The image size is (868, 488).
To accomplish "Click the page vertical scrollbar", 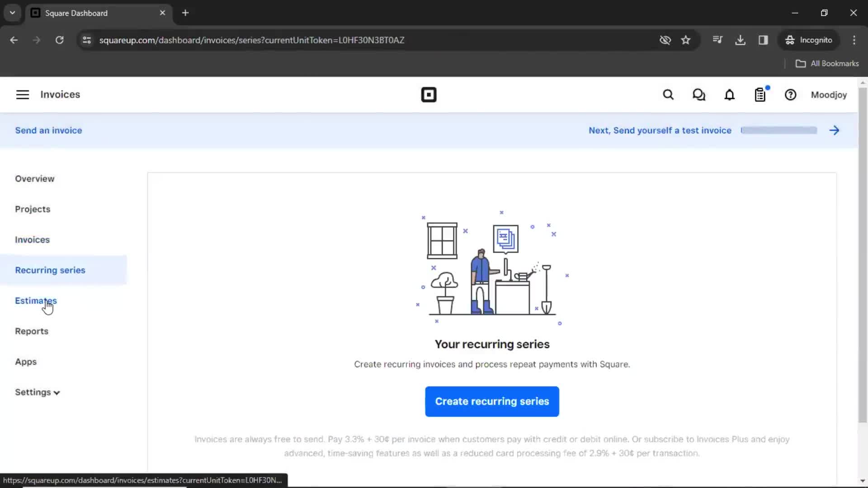I will (x=863, y=255).
